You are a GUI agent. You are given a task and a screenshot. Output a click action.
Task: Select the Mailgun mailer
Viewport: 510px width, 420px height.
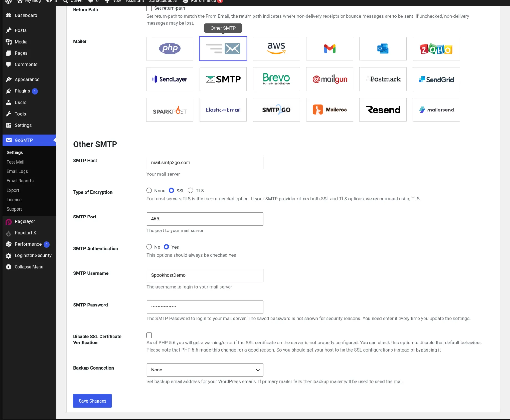click(330, 79)
